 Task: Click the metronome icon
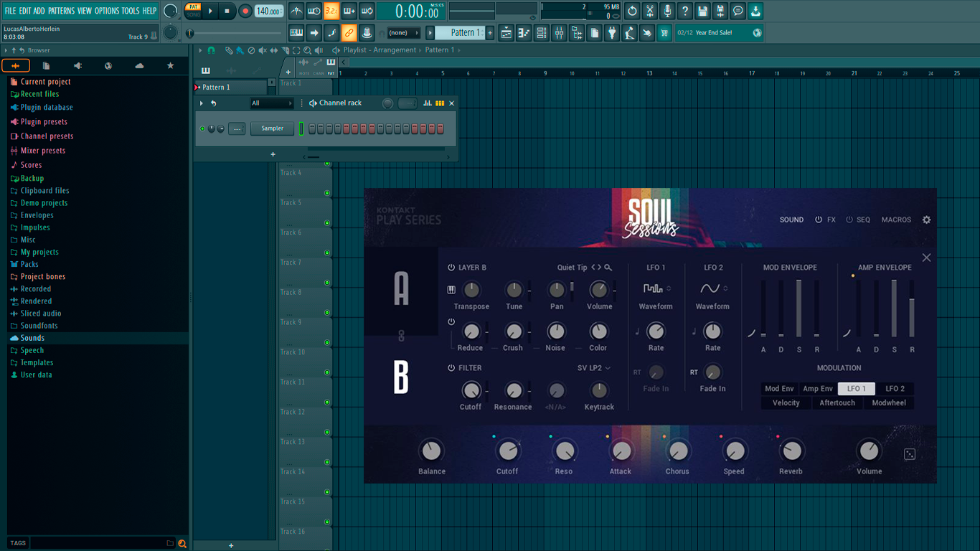point(296,11)
